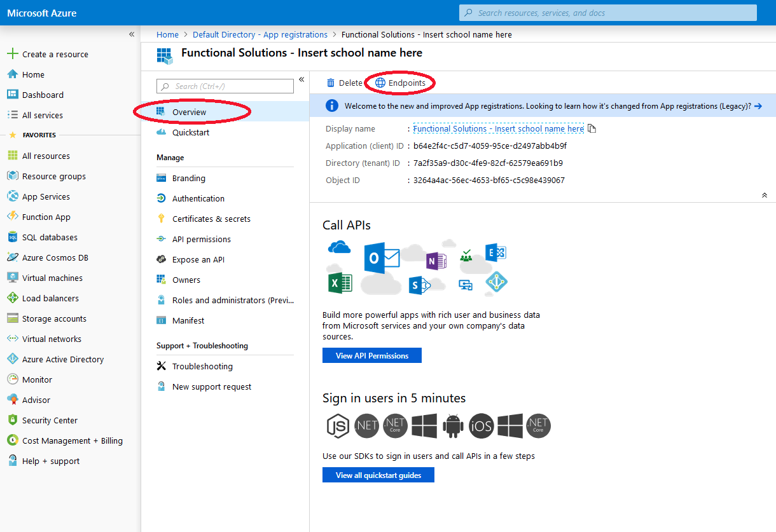Open the Security Center shield icon
The width and height of the screenshot is (776, 532).
point(12,420)
